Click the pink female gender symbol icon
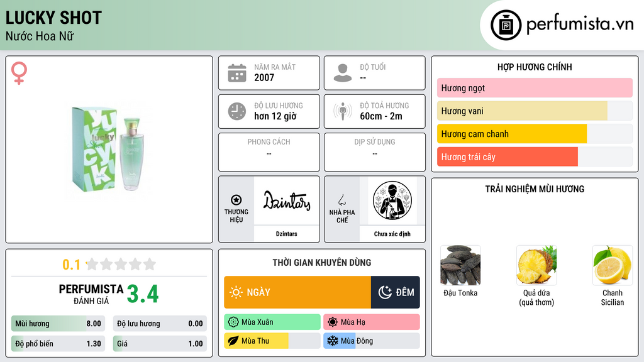The image size is (644, 362). pos(19,73)
